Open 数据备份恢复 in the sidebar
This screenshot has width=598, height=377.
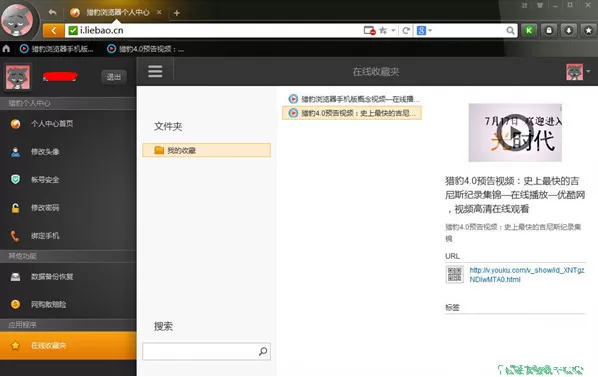pyautogui.click(x=68, y=276)
